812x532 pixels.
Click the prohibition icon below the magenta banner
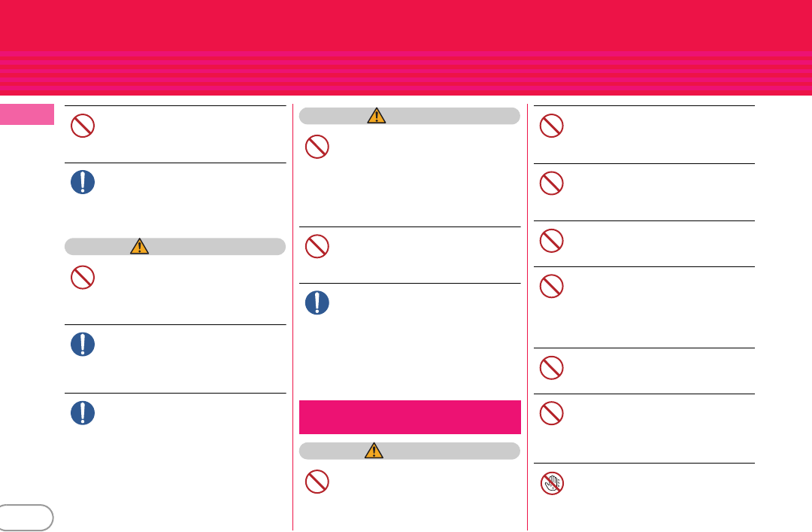[317, 482]
